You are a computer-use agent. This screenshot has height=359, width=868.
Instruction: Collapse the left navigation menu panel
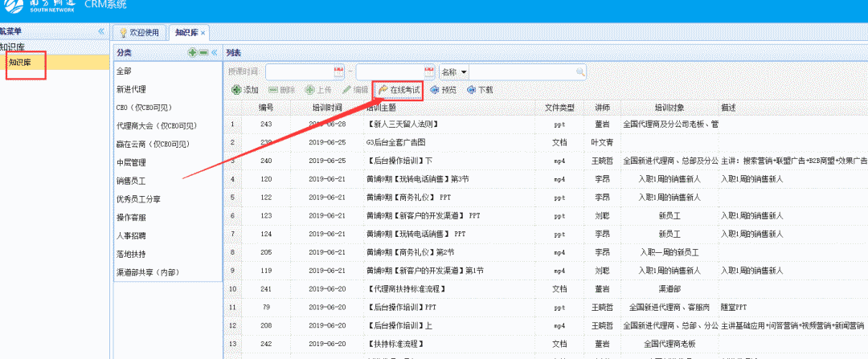pyautogui.click(x=101, y=31)
